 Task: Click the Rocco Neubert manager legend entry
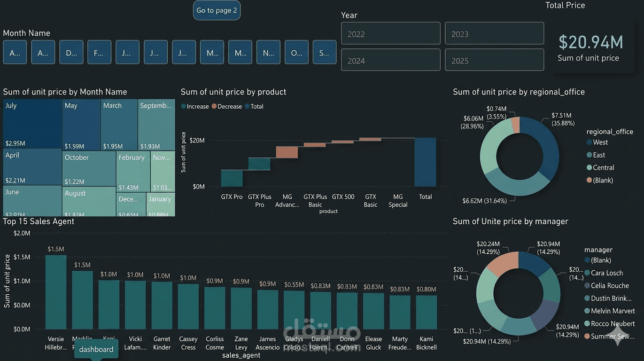click(610, 324)
